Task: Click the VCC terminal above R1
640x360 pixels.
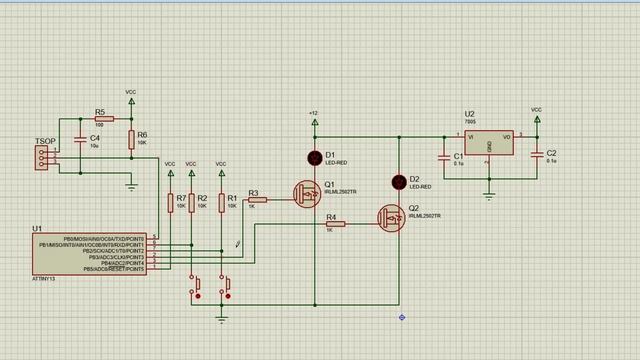Action: click(x=222, y=173)
